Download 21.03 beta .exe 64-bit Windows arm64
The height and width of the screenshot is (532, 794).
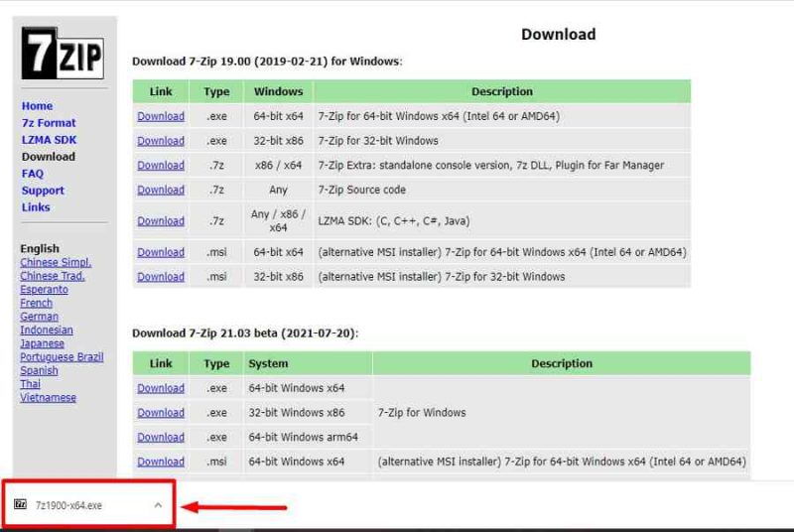161,437
